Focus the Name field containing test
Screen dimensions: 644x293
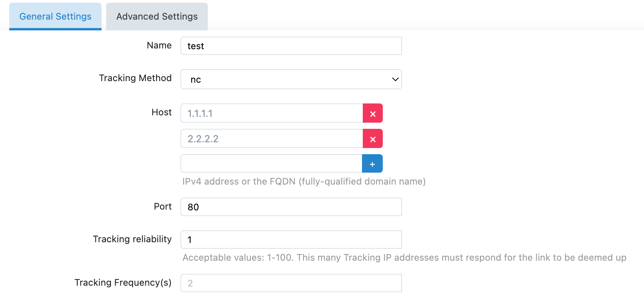pos(291,46)
